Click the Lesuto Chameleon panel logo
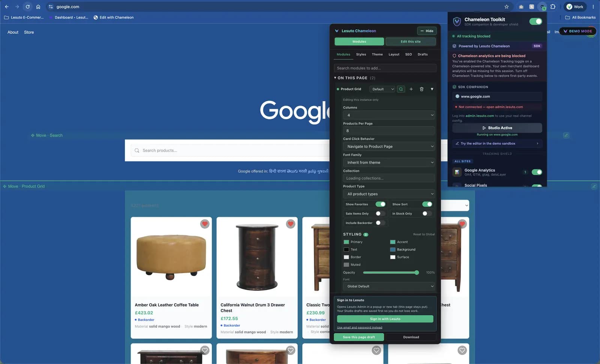 tap(337, 31)
